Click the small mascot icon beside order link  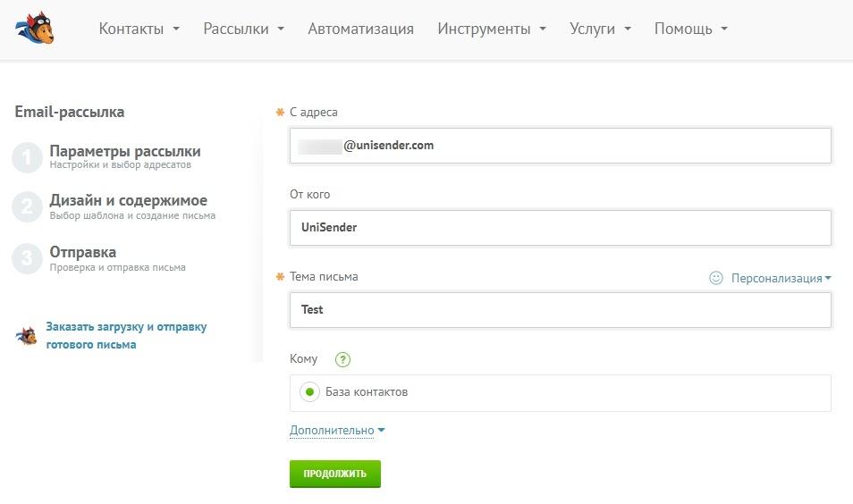click(x=26, y=336)
